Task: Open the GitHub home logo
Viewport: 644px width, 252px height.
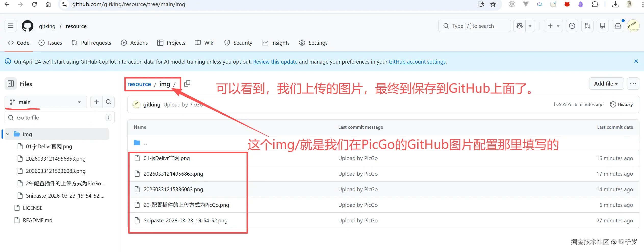Action: click(27, 26)
